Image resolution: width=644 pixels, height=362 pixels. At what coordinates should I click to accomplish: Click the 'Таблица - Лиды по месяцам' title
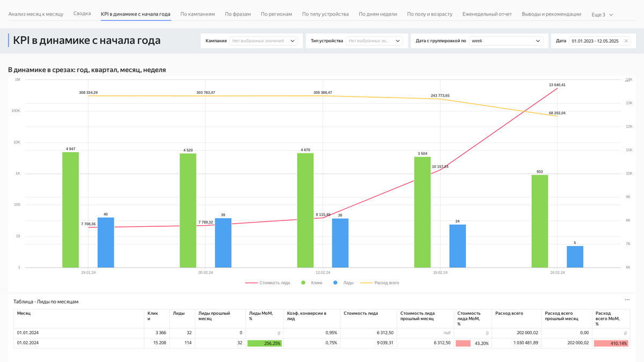[46, 301]
